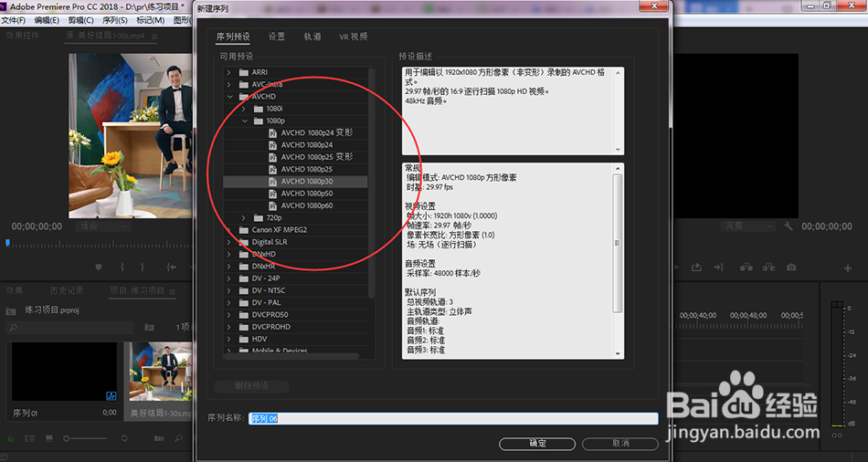Click Go to In icon in source monitor

coord(172,268)
